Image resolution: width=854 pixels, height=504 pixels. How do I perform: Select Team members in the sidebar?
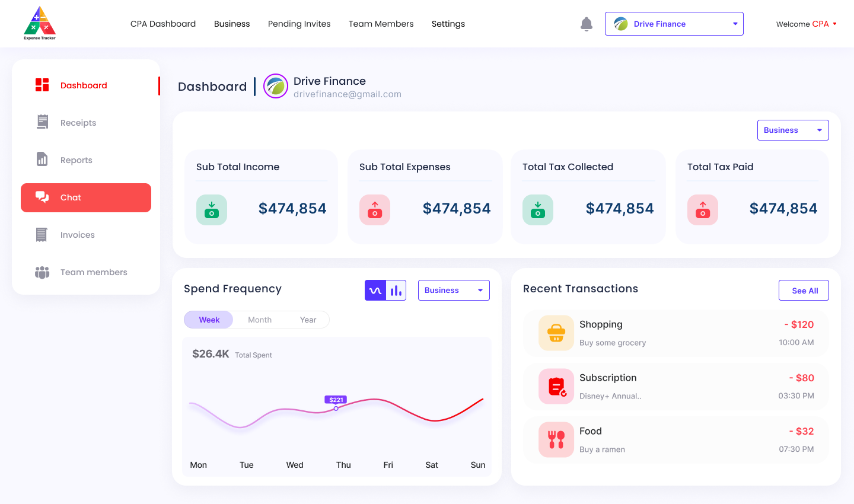93,272
